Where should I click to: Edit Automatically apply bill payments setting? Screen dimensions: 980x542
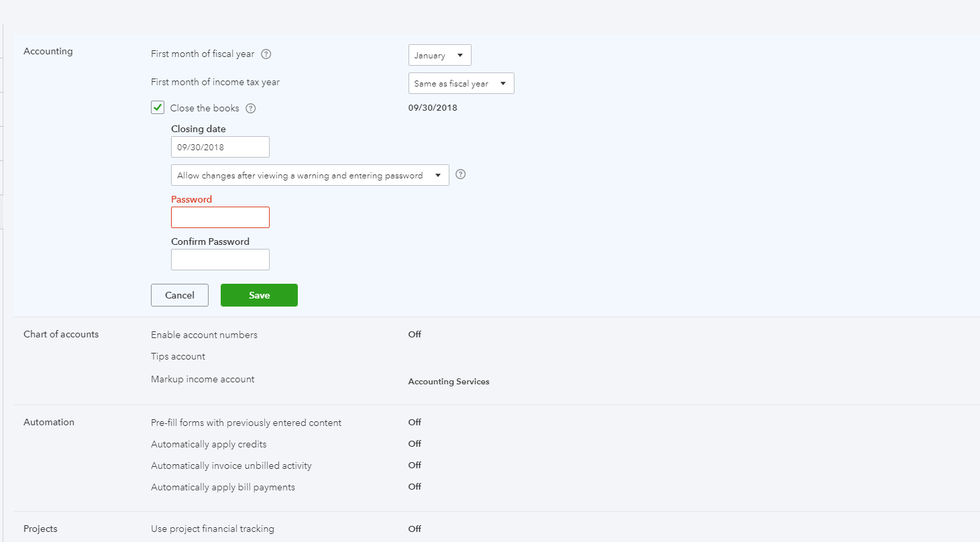[223, 487]
